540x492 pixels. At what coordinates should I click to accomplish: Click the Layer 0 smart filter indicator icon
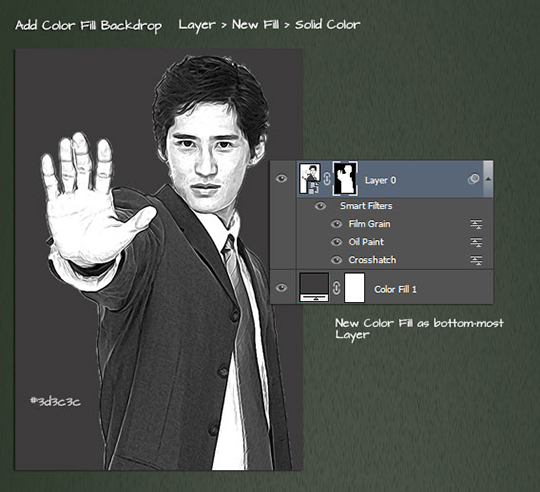click(x=474, y=179)
